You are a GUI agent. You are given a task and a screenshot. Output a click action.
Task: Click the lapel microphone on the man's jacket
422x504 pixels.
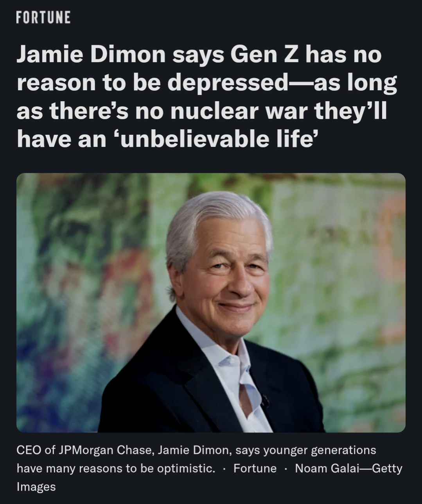[x=266, y=400]
